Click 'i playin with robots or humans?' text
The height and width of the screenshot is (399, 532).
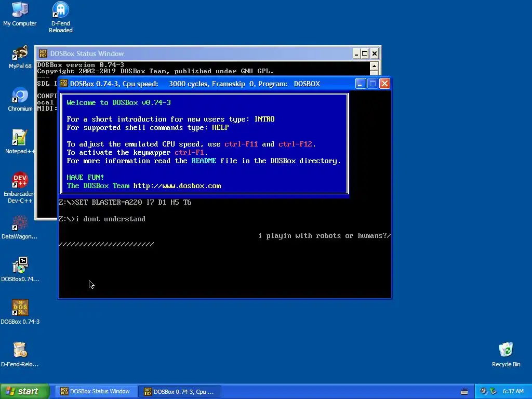pos(323,235)
